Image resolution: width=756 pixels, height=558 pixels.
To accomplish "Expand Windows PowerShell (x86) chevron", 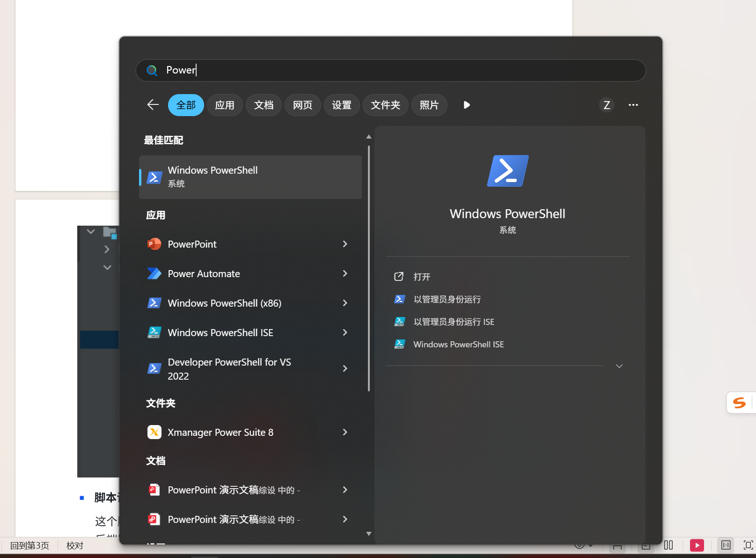I will pyautogui.click(x=345, y=303).
